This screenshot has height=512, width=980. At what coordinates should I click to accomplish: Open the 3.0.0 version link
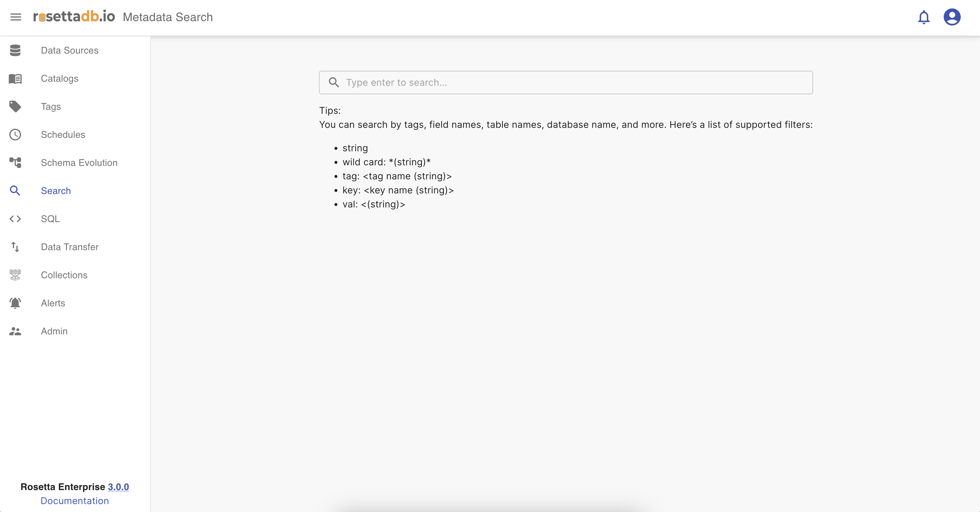(118, 487)
